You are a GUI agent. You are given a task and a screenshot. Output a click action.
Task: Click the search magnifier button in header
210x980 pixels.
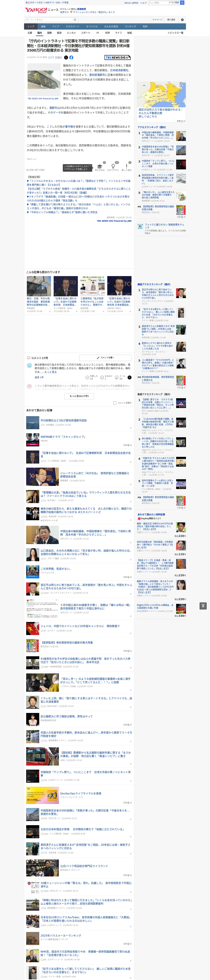[182, 3]
